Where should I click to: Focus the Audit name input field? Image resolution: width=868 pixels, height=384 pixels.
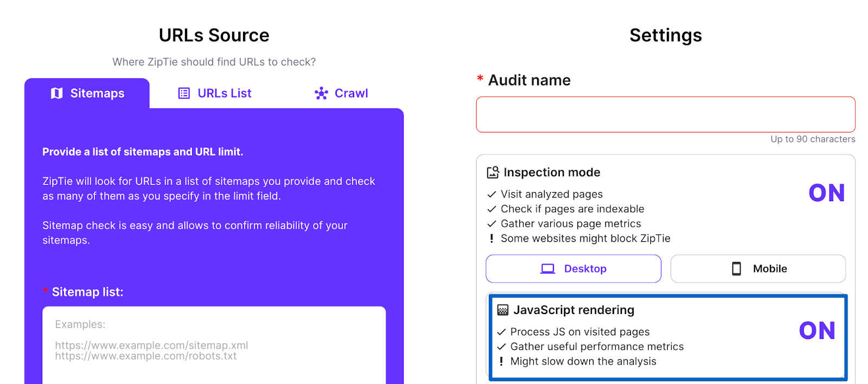(666, 114)
